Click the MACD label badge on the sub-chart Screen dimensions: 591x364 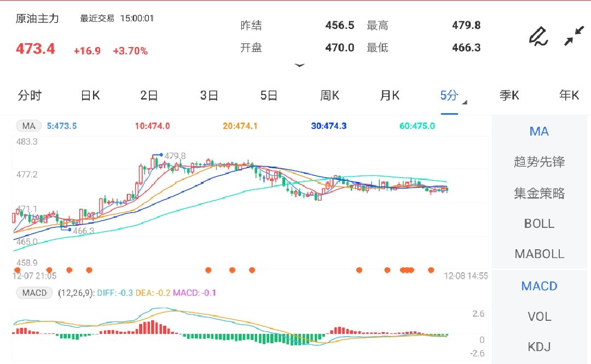pos(34,293)
